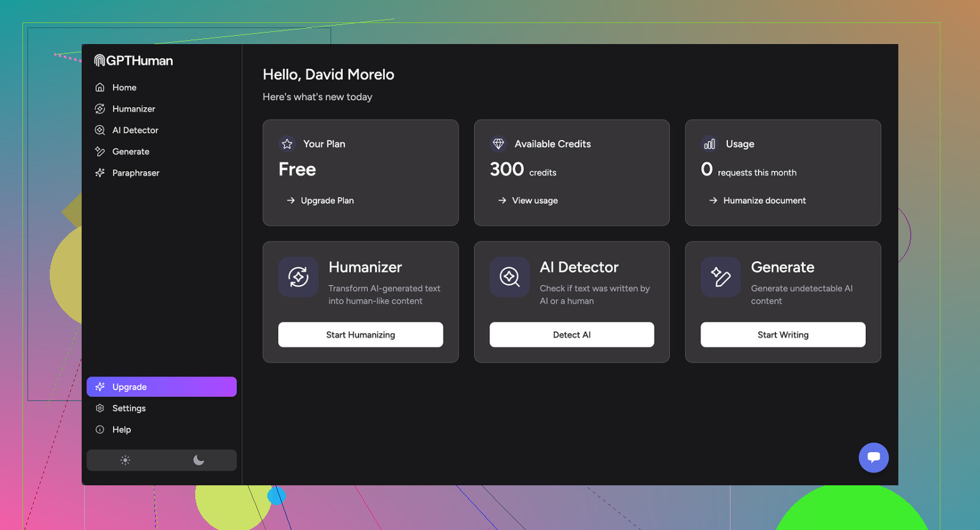Follow the View usage link
The image size is (980, 530).
click(x=534, y=201)
